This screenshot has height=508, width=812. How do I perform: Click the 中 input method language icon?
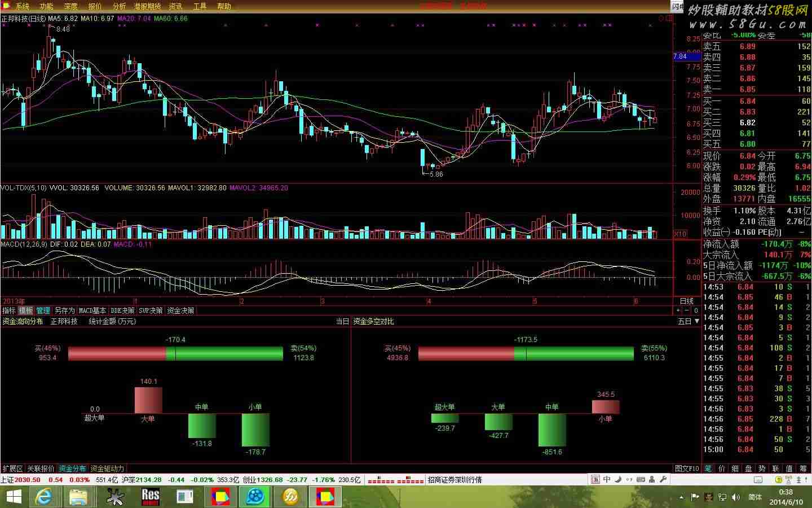(x=607, y=479)
